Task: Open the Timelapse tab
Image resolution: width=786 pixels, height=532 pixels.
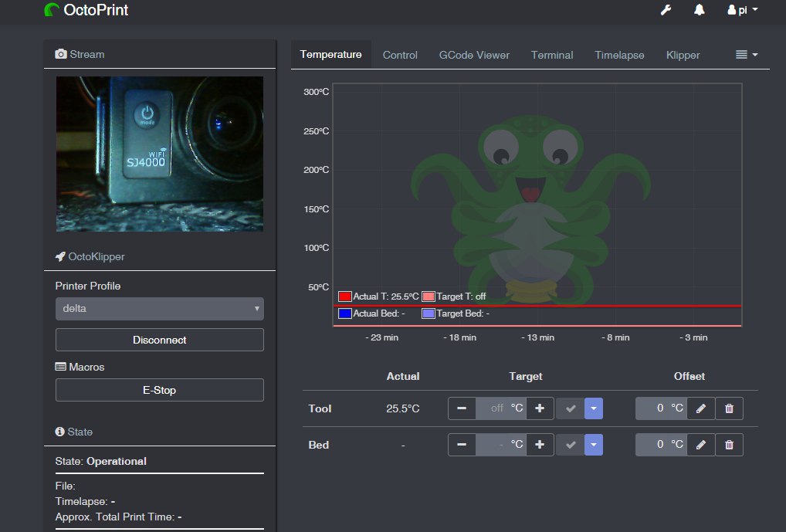Action: (x=619, y=55)
